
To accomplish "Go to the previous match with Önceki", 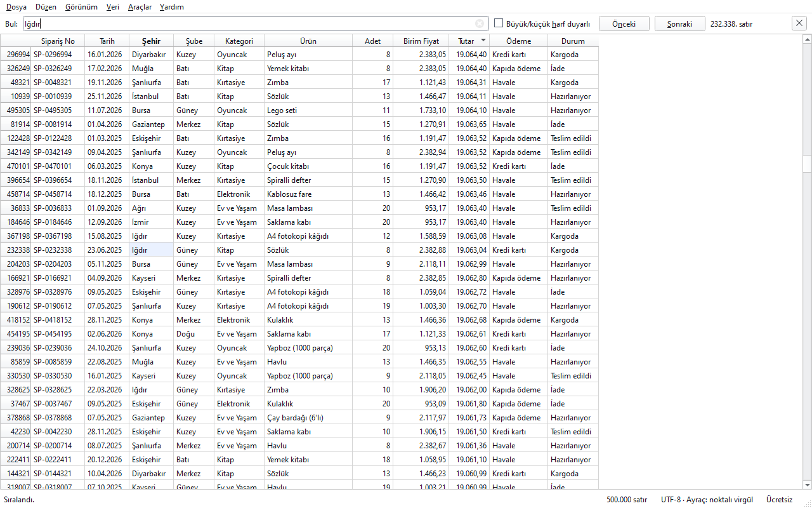I will point(624,23).
